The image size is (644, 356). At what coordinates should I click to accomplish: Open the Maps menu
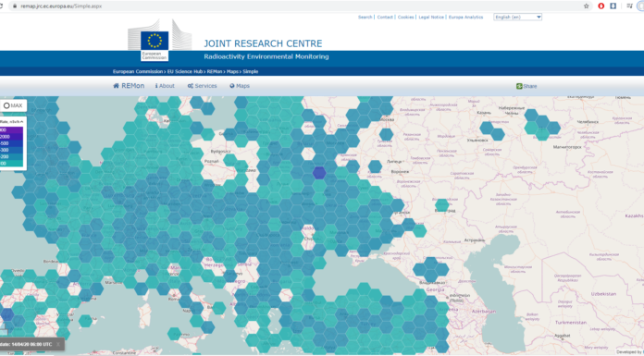tap(240, 86)
